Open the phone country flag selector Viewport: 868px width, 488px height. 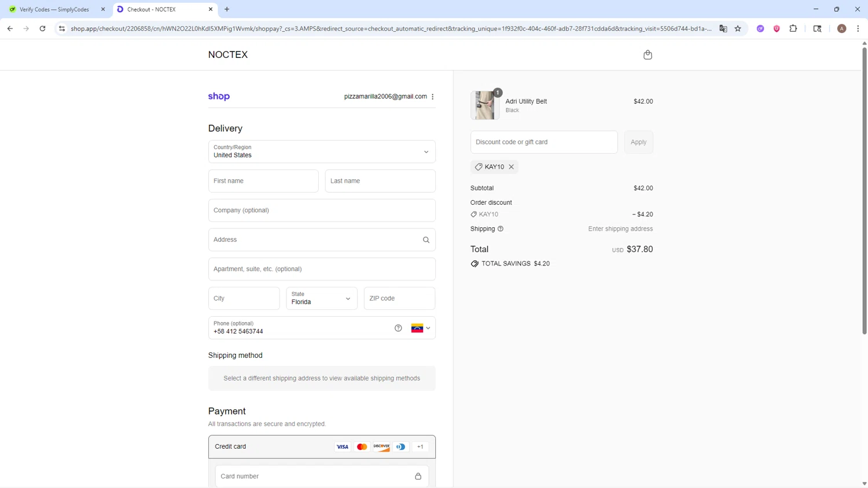421,328
